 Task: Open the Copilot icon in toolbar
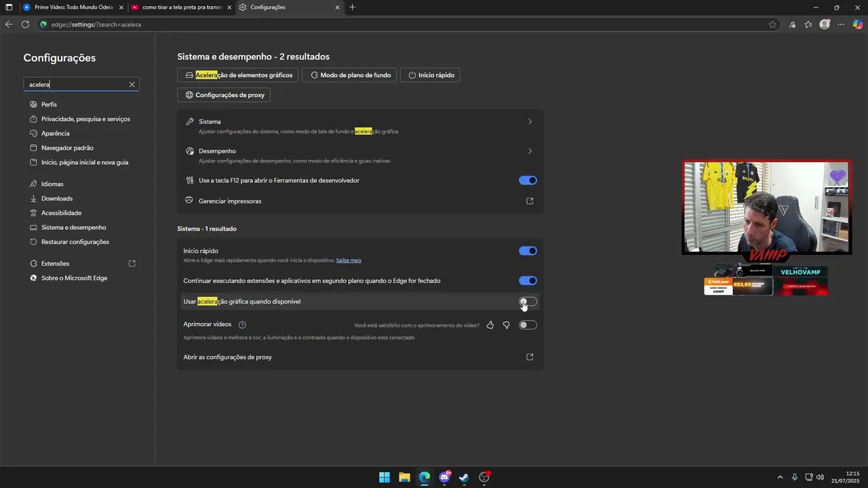(x=858, y=24)
